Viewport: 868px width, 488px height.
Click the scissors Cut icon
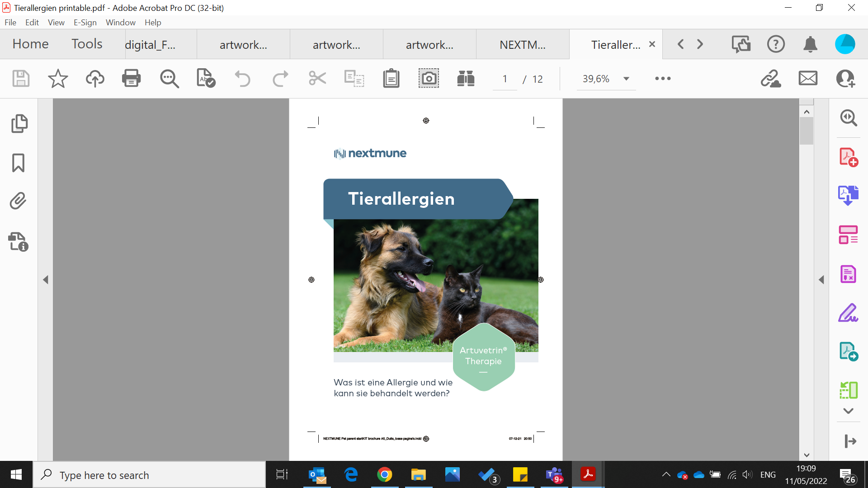point(317,79)
